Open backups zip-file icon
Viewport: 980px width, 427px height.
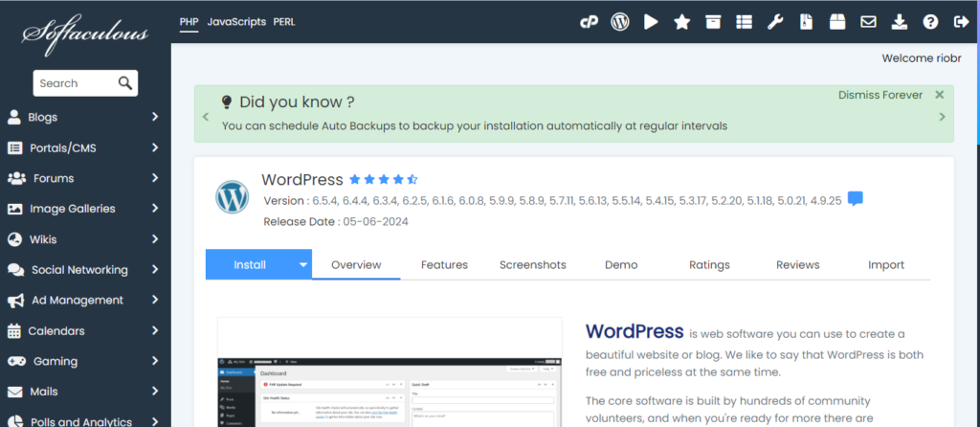pyautogui.click(x=806, y=22)
